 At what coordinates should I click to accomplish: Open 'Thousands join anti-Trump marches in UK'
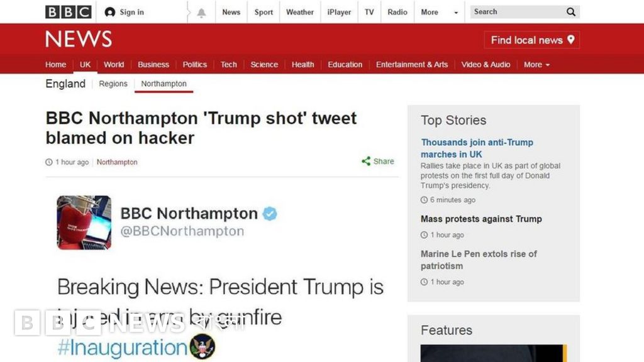477,148
